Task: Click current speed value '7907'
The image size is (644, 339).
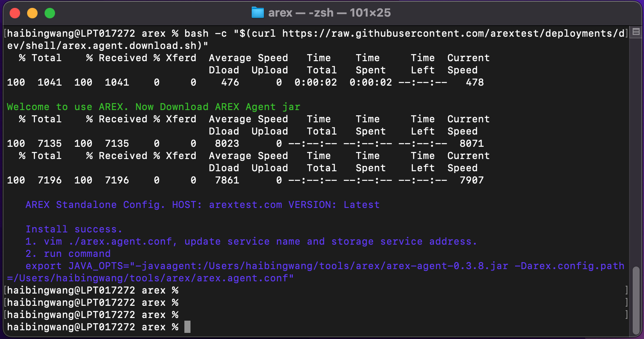Action: coord(472,180)
